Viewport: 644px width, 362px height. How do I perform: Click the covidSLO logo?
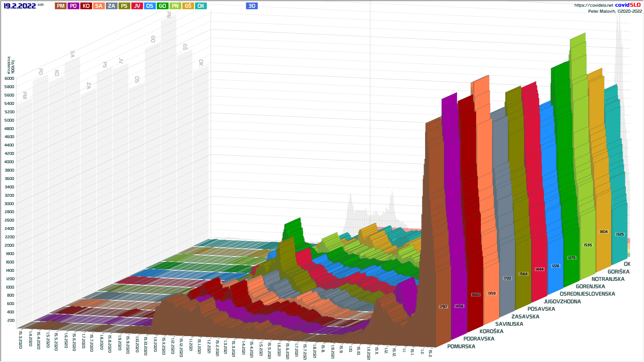pos(628,5)
